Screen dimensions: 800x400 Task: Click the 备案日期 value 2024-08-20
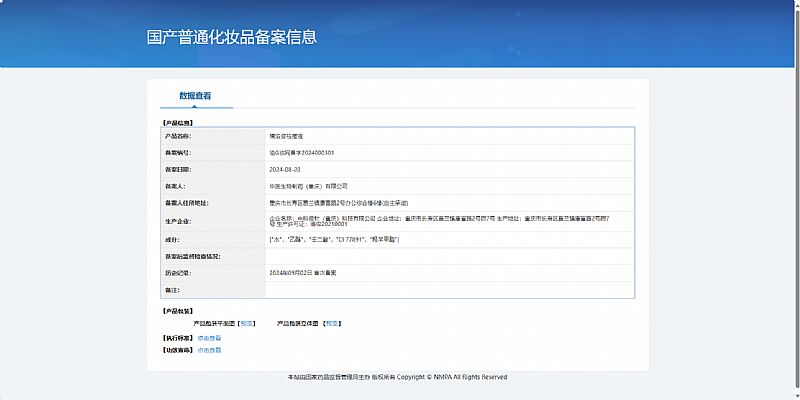[285, 169]
